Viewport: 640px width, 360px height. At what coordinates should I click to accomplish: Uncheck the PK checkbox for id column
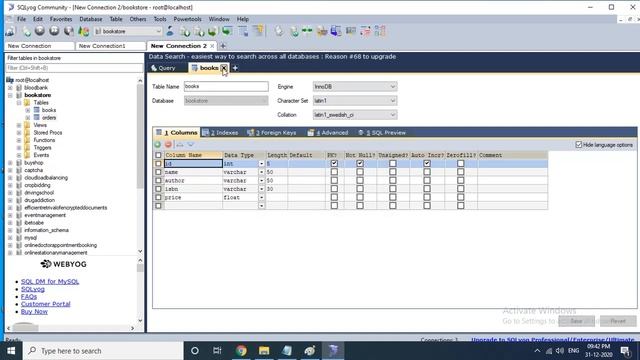[x=334, y=163]
